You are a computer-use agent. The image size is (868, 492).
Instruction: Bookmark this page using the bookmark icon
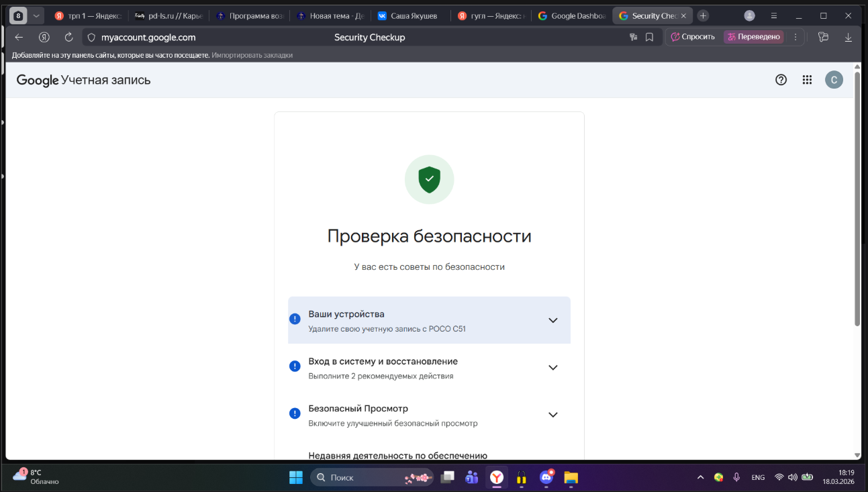coord(649,38)
